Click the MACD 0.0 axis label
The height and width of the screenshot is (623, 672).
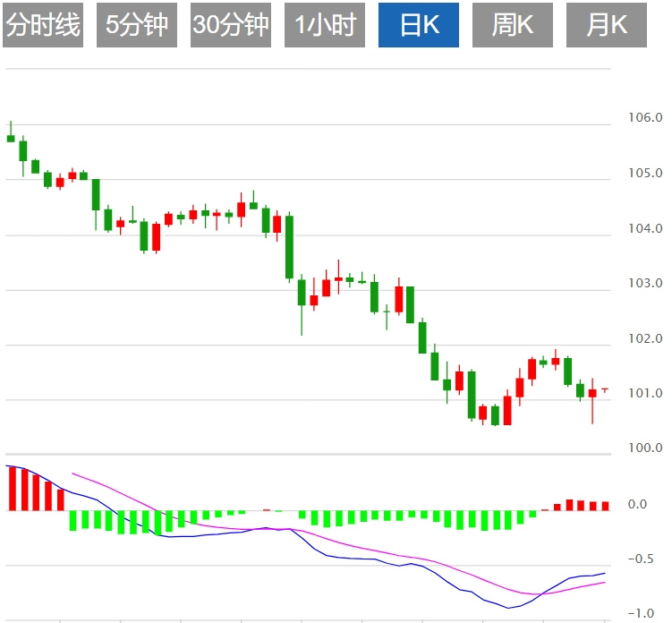(x=637, y=505)
